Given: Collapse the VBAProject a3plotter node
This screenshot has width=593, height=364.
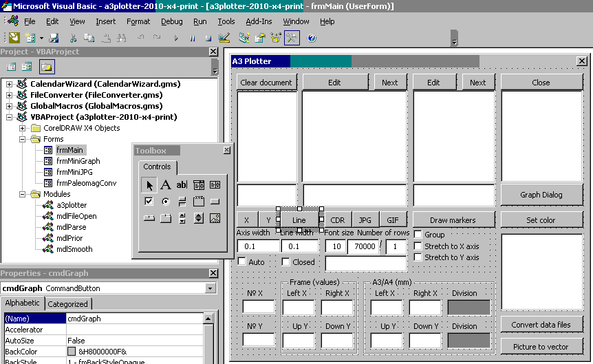Looking at the screenshot, I should [x=9, y=117].
